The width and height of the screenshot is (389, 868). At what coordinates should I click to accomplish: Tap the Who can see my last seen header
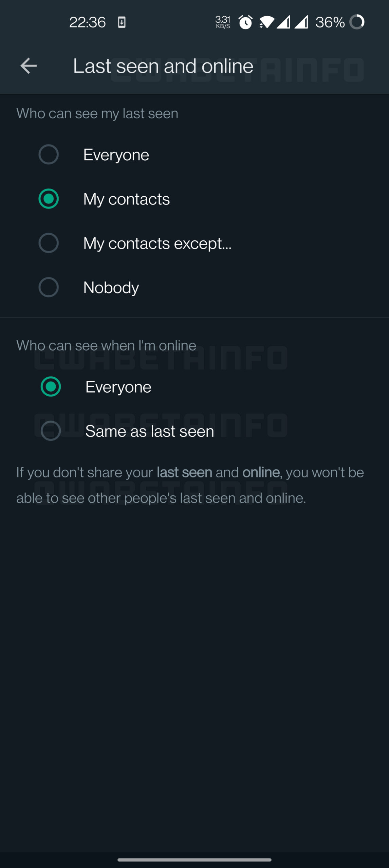(x=97, y=114)
